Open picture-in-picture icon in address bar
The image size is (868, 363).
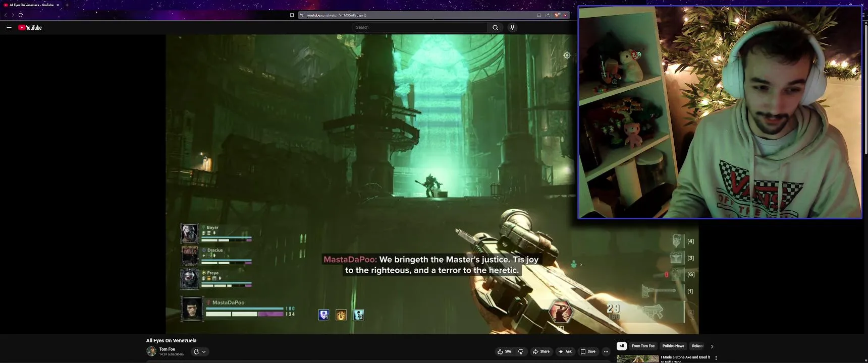539,15
